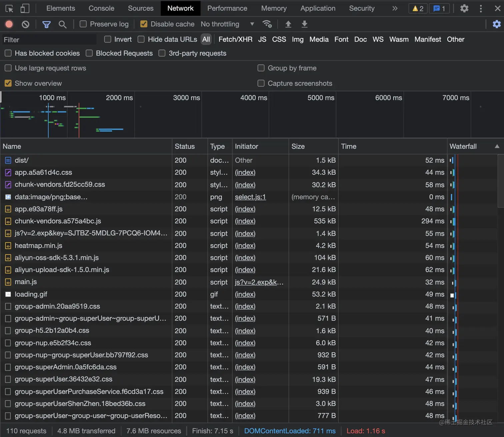Filter requests by Manifest type
The height and width of the screenshot is (437, 504).
(428, 39)
